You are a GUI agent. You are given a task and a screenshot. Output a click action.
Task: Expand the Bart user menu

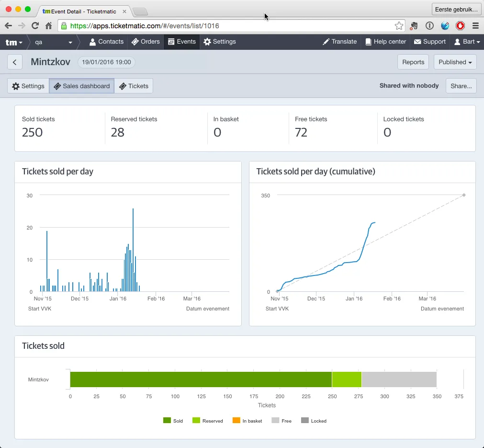[467, 42]
